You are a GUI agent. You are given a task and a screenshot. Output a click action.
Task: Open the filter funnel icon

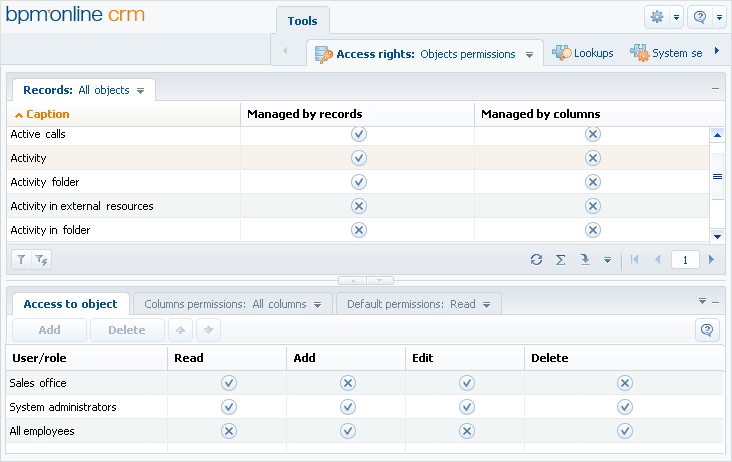(x=21, y=259)
